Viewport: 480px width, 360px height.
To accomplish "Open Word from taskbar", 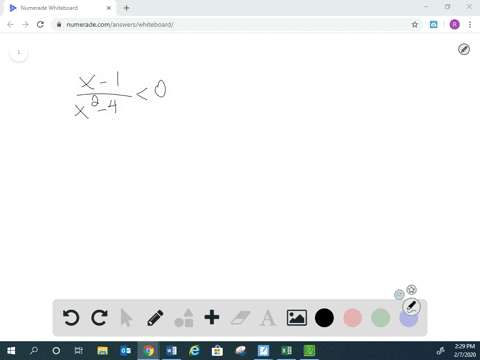I will [172, 351].
